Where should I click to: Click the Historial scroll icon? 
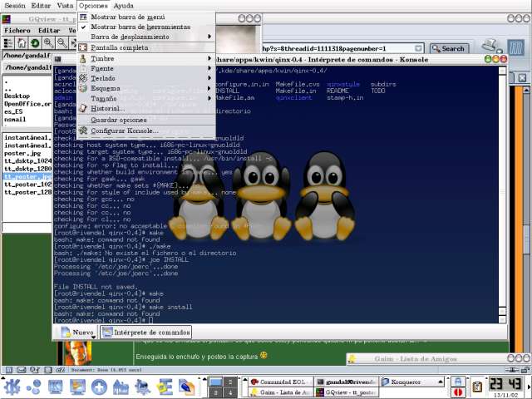tap(82, 108)
